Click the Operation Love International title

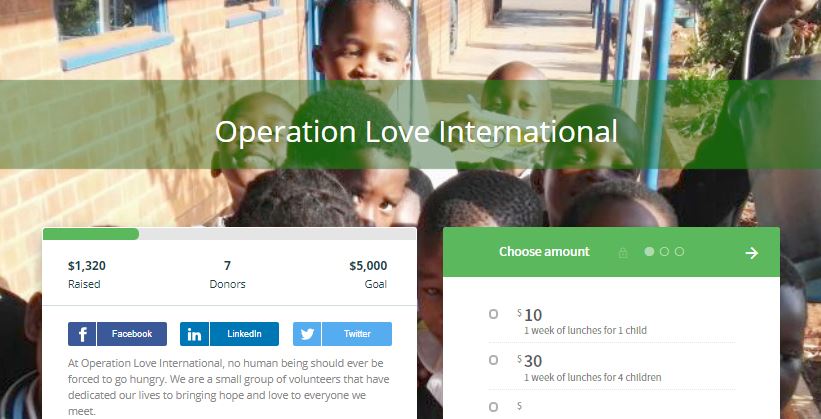(x=416, y=131)
